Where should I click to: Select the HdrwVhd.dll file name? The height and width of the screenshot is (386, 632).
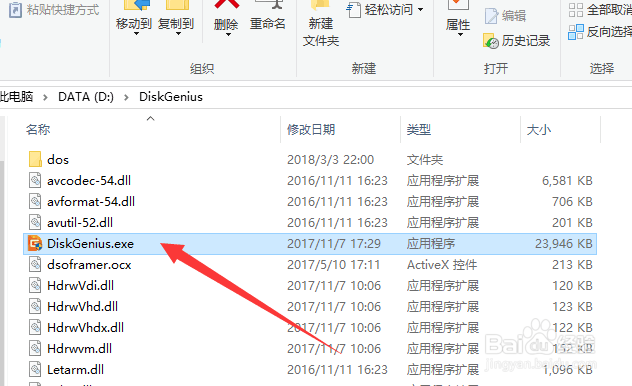(x=82, y=306)
